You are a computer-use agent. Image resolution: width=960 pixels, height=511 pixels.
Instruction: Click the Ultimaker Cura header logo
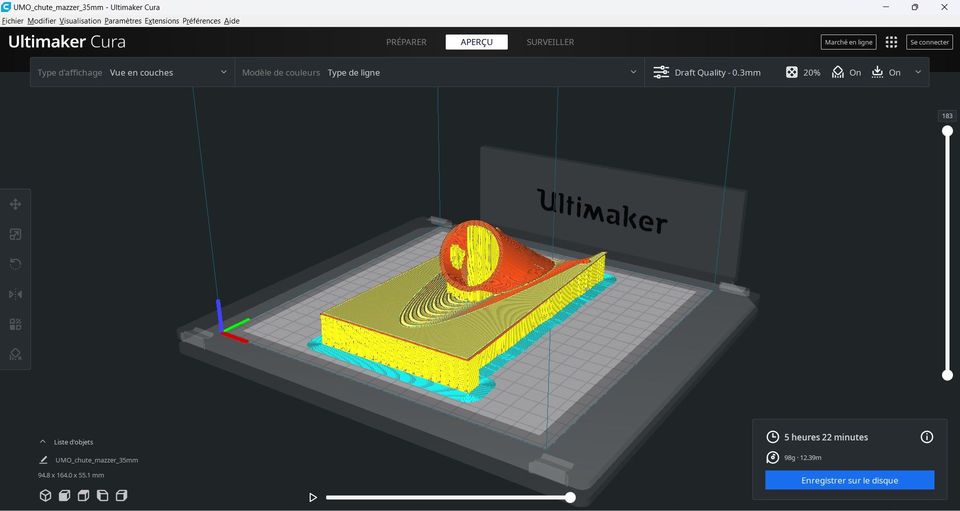pyautogui.click(x=67, y=42)
